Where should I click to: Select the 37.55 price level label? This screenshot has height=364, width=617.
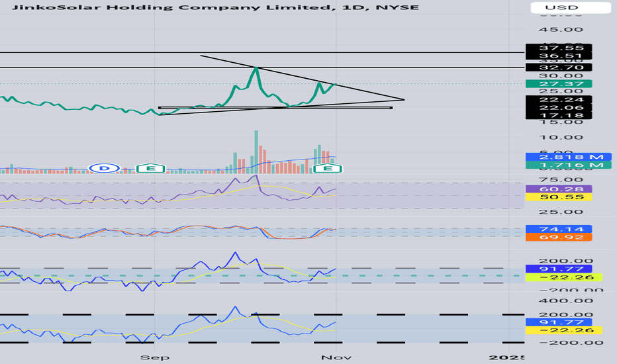558,48
